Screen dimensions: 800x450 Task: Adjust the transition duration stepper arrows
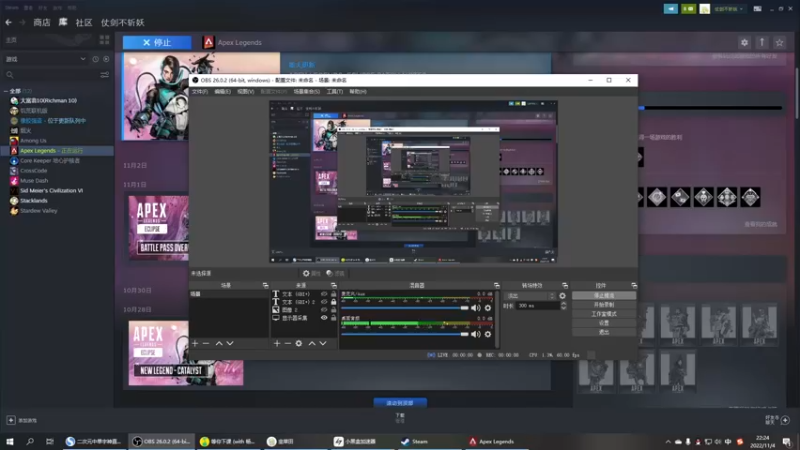[563, 306]
